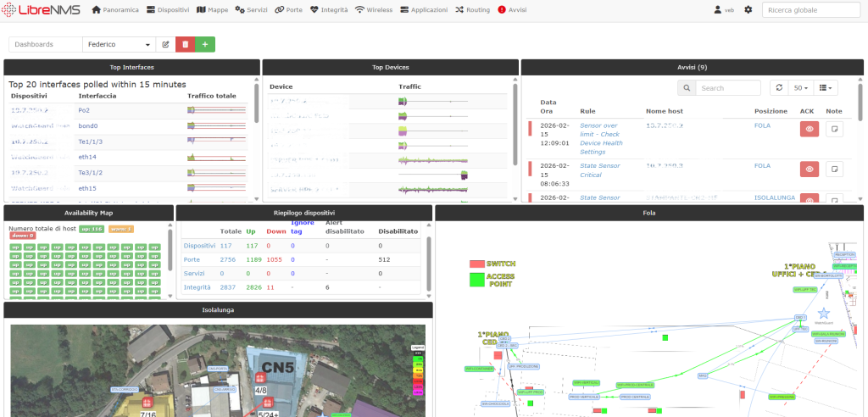Toggle ACK on State Sensor Critical alert
868x417 pixels.
810,170
